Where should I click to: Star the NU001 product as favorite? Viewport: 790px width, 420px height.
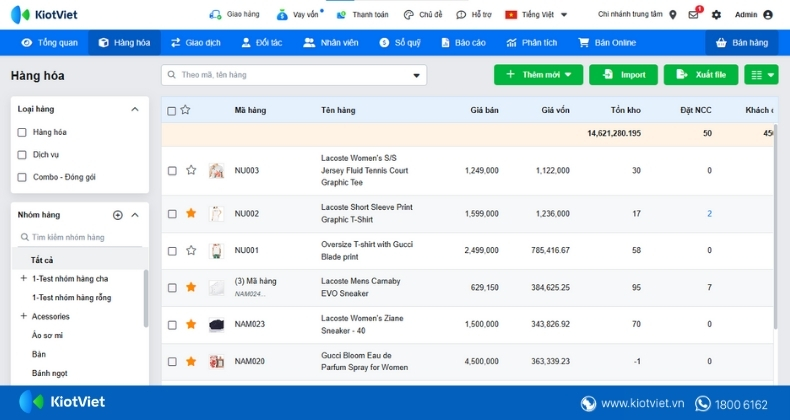[x=191, y=250]
